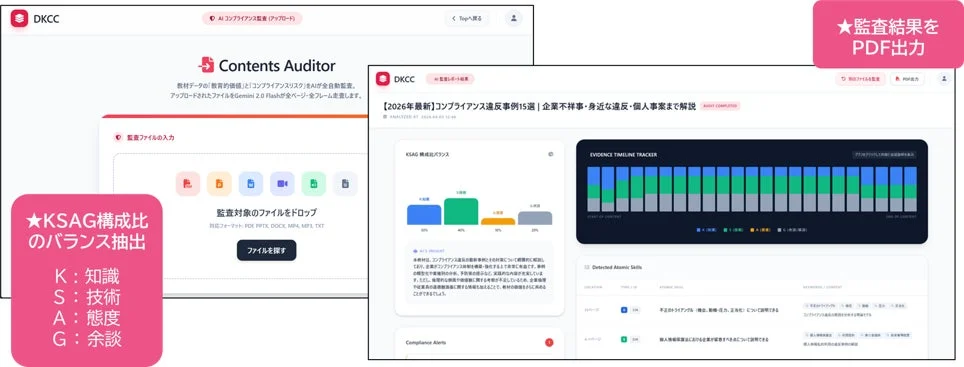Click the DKCC logo icon in report window
Screen dimensions: 964x367
click(383, 79)
